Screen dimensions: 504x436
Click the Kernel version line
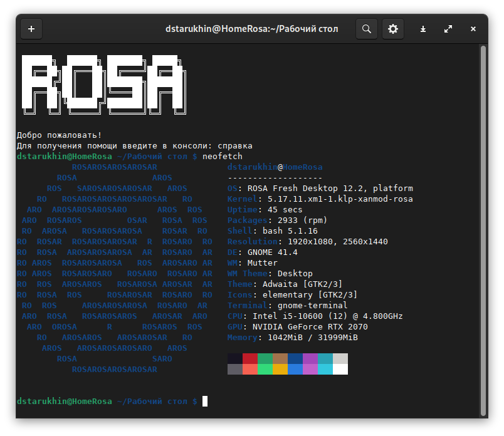pyautogui.click(x=320, y=199)
